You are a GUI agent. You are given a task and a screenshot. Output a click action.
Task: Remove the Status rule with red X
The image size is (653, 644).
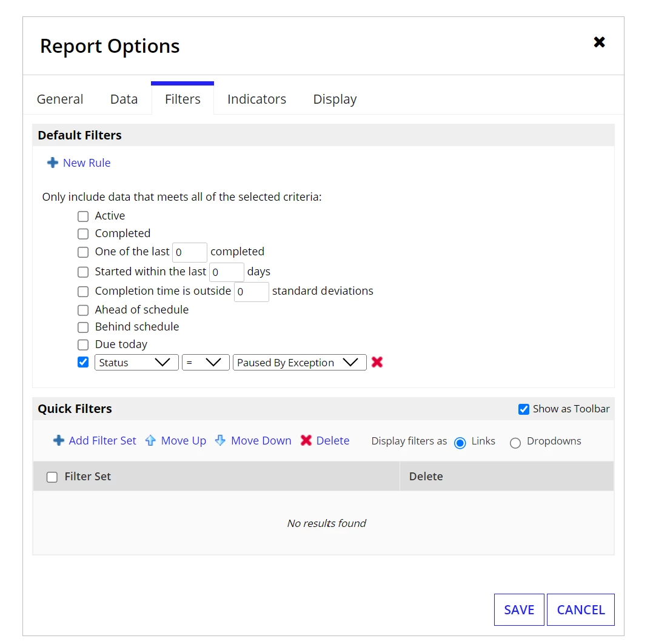point(377,362)
